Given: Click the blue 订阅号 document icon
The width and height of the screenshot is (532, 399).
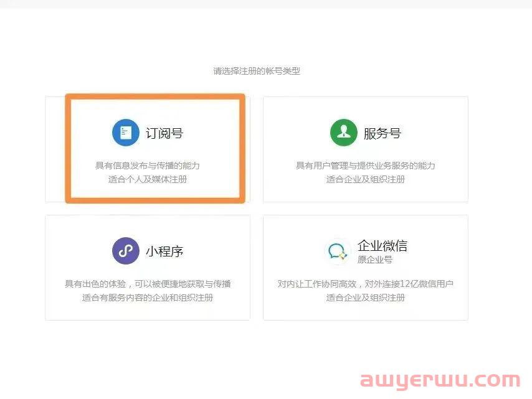Looking at the screenshot, I should 126,132.
